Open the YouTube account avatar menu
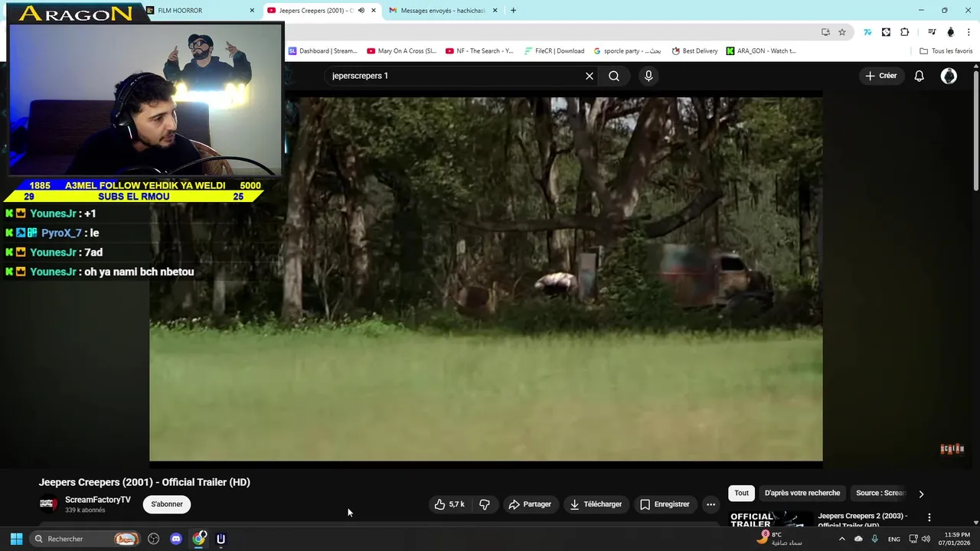980x551 pixels. point(949,76)
